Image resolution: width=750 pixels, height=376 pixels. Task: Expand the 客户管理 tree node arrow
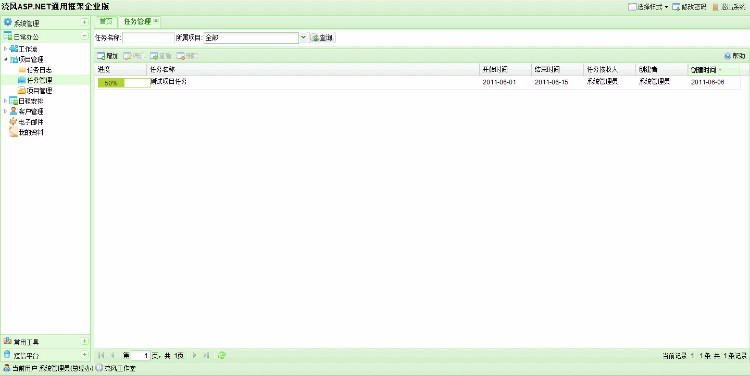[x=5, y=111]
